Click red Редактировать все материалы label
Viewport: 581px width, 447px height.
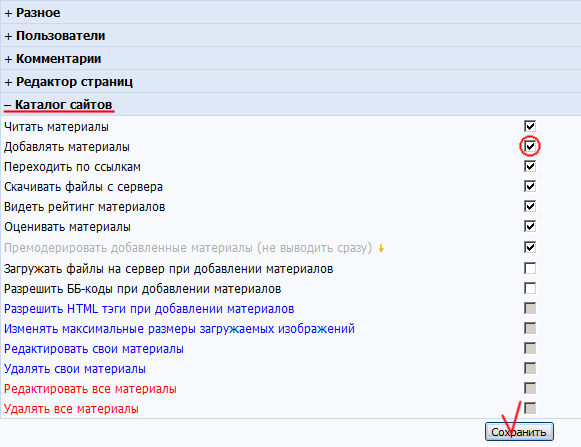[90, 389]
